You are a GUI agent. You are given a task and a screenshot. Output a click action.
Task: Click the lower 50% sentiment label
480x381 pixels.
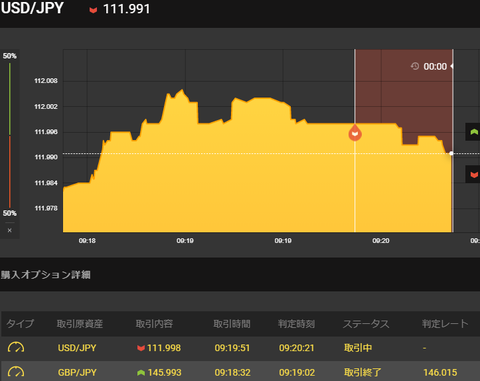[x=10, y=213]
